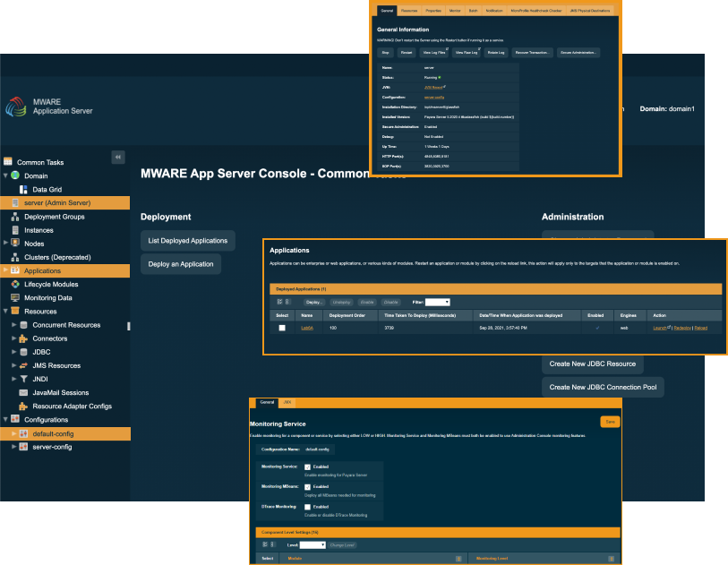Screen dimensions: 728x565
Task: Expand the JNDI node arrow
Action: coord(14,379)
